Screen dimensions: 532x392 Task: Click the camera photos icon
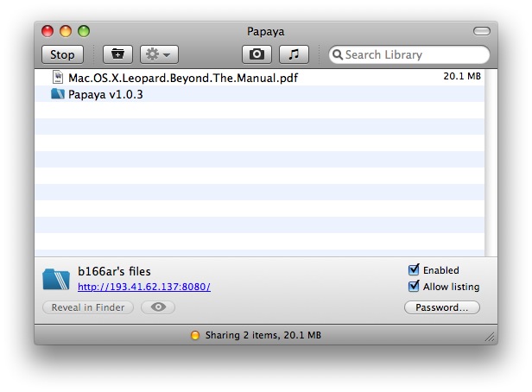pos(256,54)
